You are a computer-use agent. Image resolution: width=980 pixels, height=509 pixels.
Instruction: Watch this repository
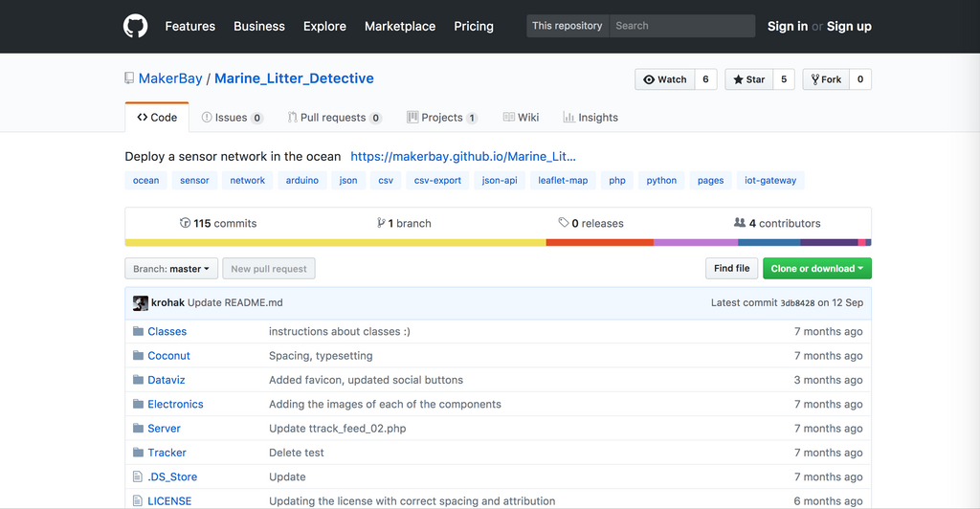click(665, 79)
